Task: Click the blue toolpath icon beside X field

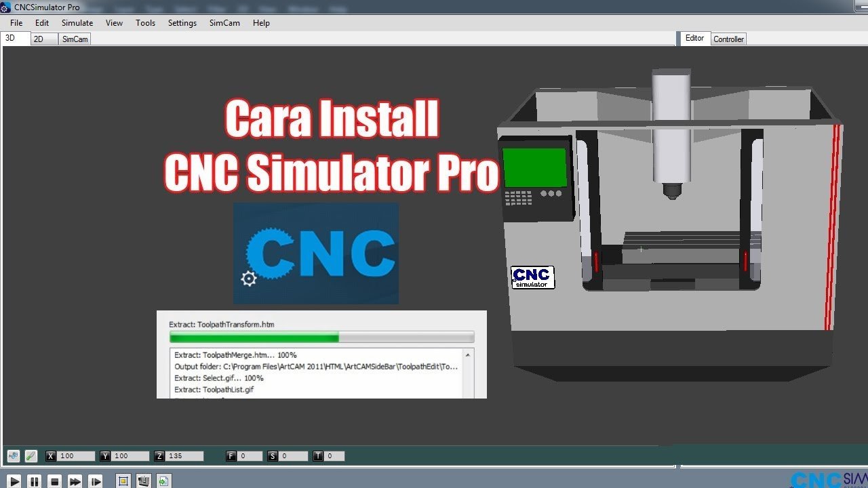Action: [x=14, y=456]
